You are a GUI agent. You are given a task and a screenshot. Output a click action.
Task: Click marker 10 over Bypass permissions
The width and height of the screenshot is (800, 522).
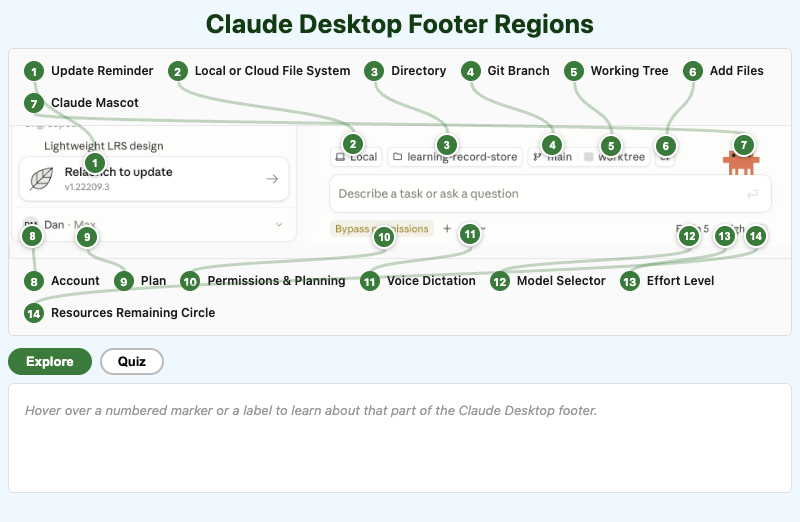point(384,237)
